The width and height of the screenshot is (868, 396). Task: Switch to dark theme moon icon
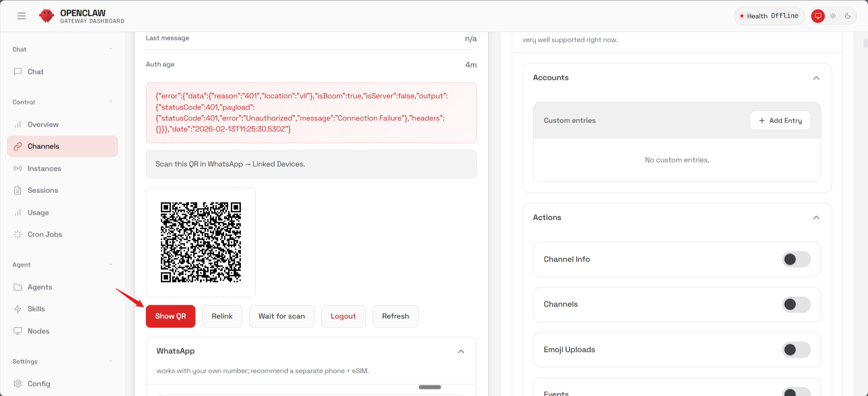click(848, 16)
